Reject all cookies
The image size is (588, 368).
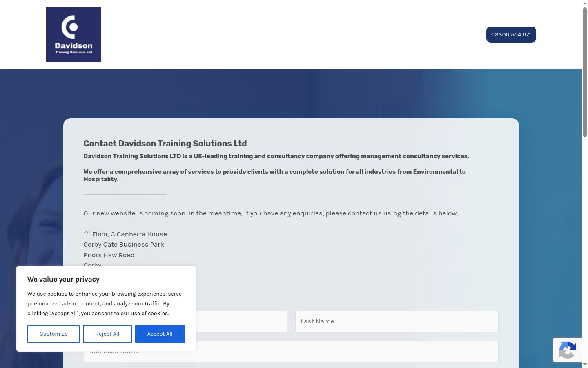coord(107,334)
